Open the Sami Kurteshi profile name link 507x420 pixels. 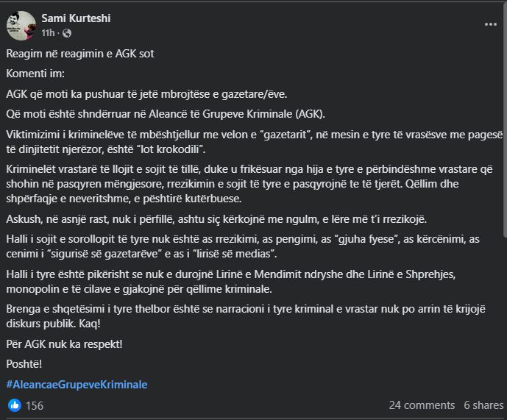click(76, 18)
